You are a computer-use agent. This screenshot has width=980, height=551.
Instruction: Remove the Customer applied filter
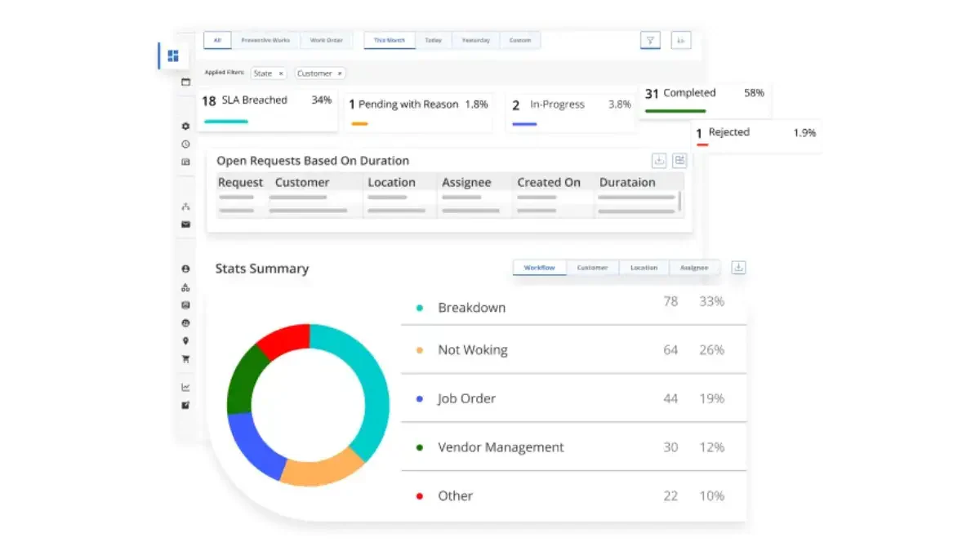(x=340, y=73)
